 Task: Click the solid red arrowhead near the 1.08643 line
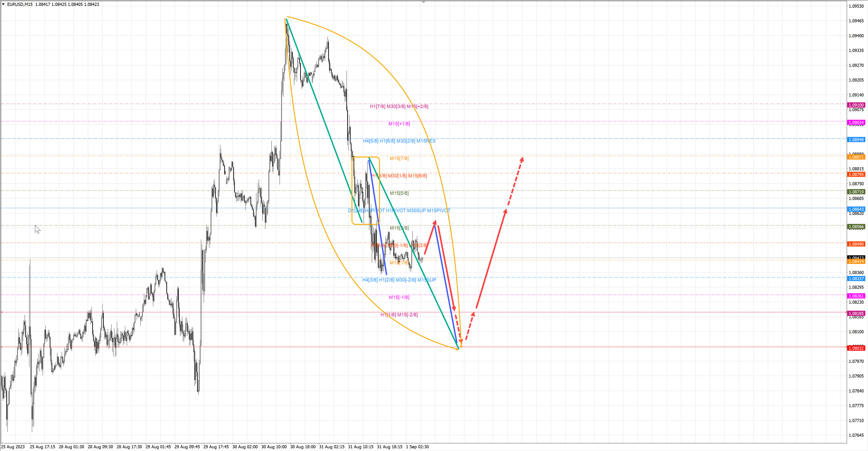(x=505, y=211)
